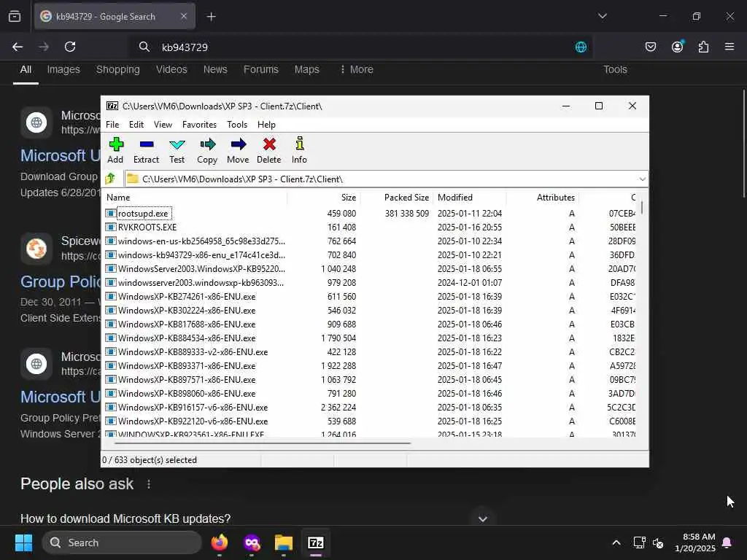Select WindowsXP-KB884534-x86-ENU.exe row
The height and width of the screenshot is (560, 747).
tap(370, 338)
